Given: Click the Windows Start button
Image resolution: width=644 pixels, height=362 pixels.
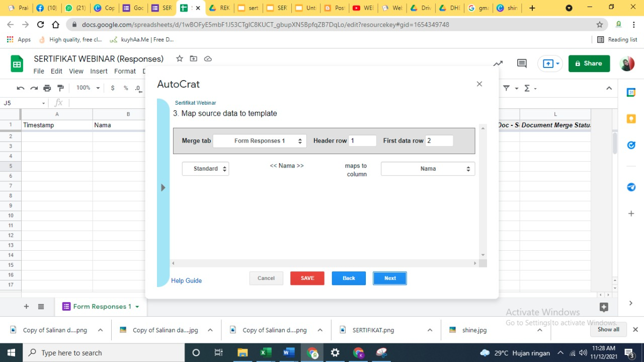Looking at the screenshot, I should 11,352.
